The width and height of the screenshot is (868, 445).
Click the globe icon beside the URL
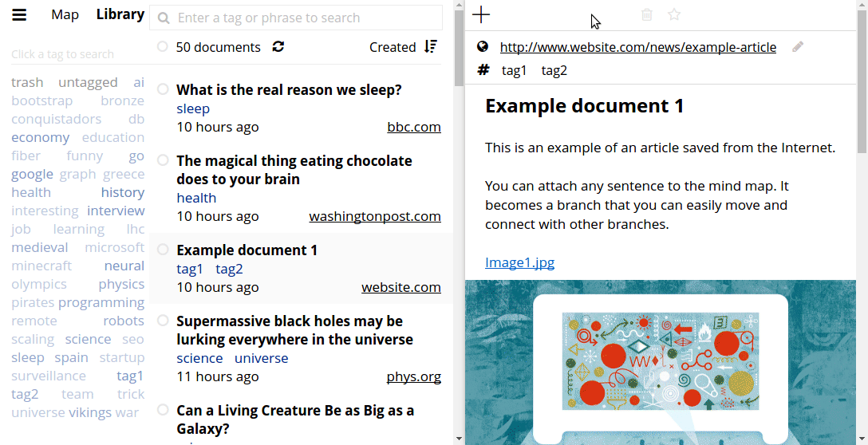483,47
